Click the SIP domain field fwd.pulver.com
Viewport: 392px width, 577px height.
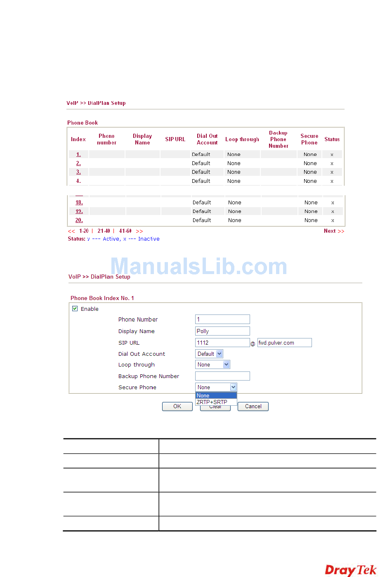click(x=285, y=343)
